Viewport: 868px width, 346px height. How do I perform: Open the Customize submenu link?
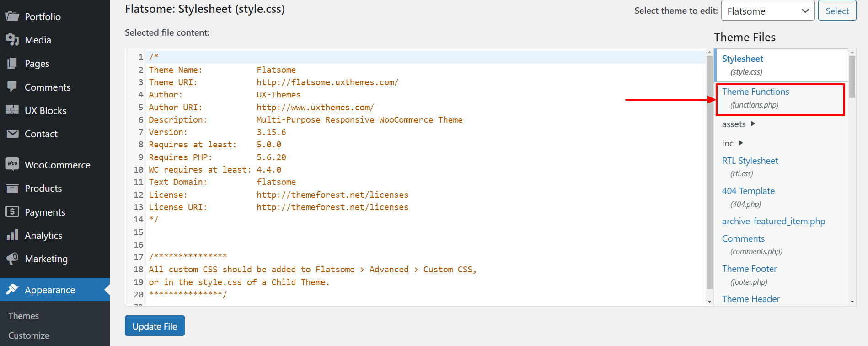click(x=29, y=335)
